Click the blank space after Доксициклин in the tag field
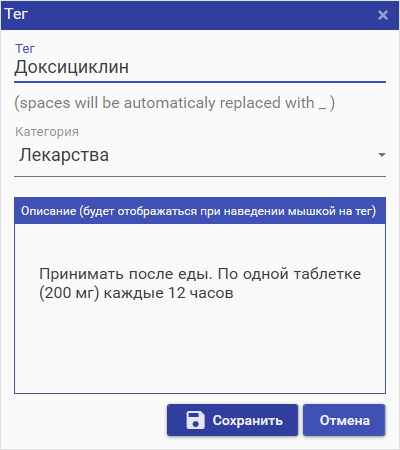Image resolution: width=400 pixels, height=450 pixels. tap(257, 67)
